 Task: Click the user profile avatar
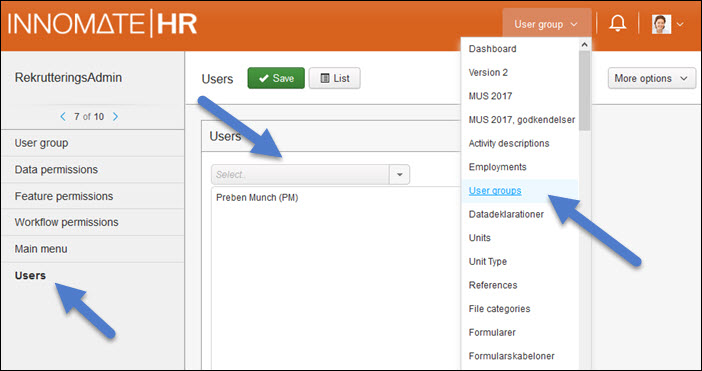point(661,24)
